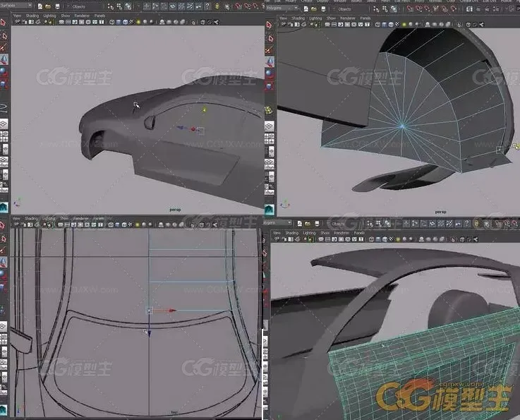Choose Select tool arrow in bottom-left toolbox
Image resolution: width=520 pixels, height=420 pixels.
(x=3, y=226)
